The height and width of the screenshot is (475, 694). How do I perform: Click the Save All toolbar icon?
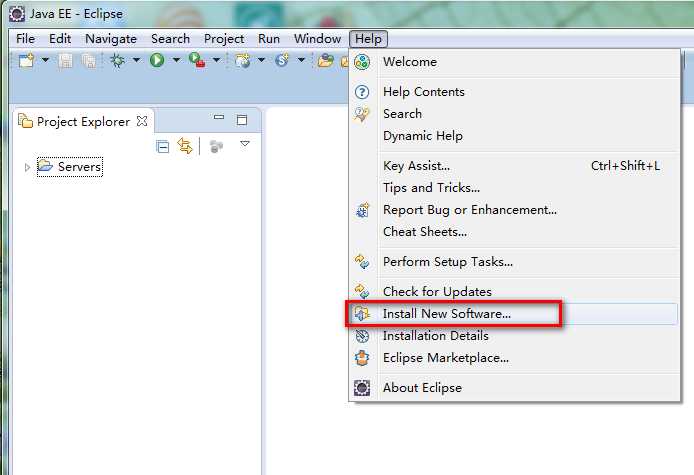pyautogui.click(x=89, y=60)
